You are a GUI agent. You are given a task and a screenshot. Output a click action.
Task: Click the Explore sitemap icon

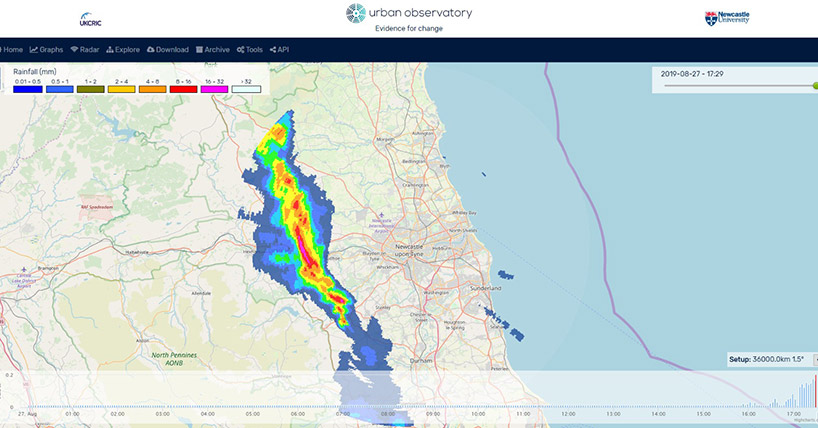coord(109,49)
